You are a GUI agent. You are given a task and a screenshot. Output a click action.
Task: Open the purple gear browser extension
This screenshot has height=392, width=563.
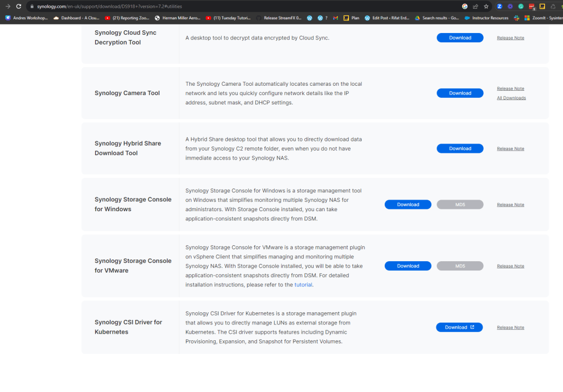[x=510, y=7]
